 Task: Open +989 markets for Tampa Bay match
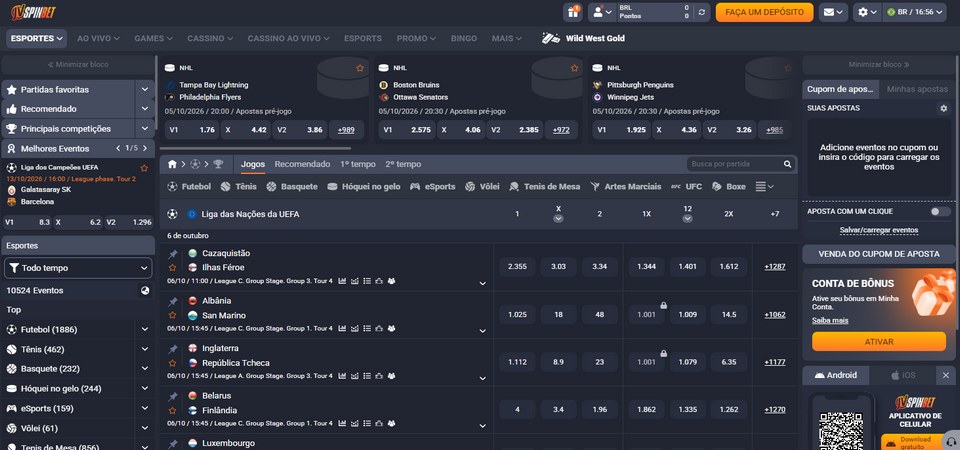[x=347, y=130]
